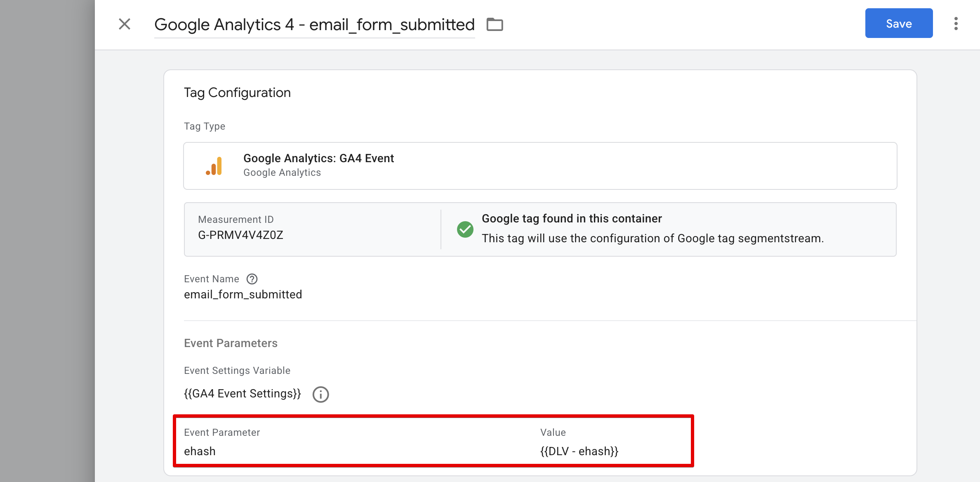Viewport: 980px width, 482px height.
Task: Open the three-dot overflow menu
Action: pyautogui.click(x=956, y=24)
